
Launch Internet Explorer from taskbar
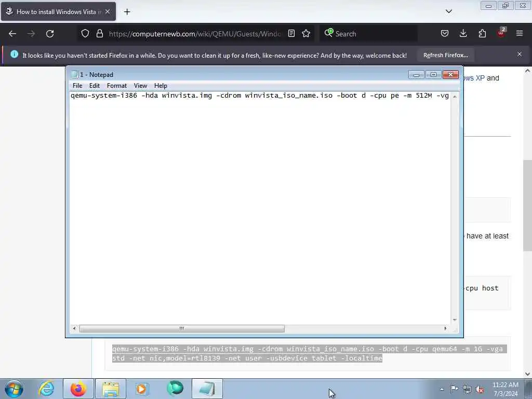[46, 389]
